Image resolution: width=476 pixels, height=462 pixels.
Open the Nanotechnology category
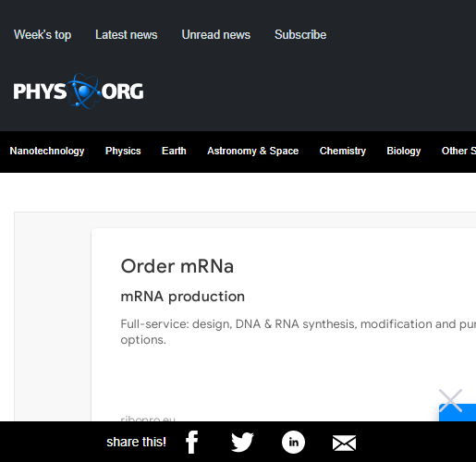tap(47, 151)
